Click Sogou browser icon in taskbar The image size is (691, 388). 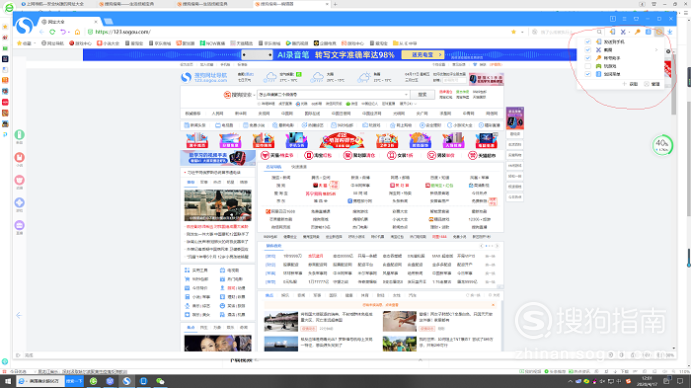point(126,381)
